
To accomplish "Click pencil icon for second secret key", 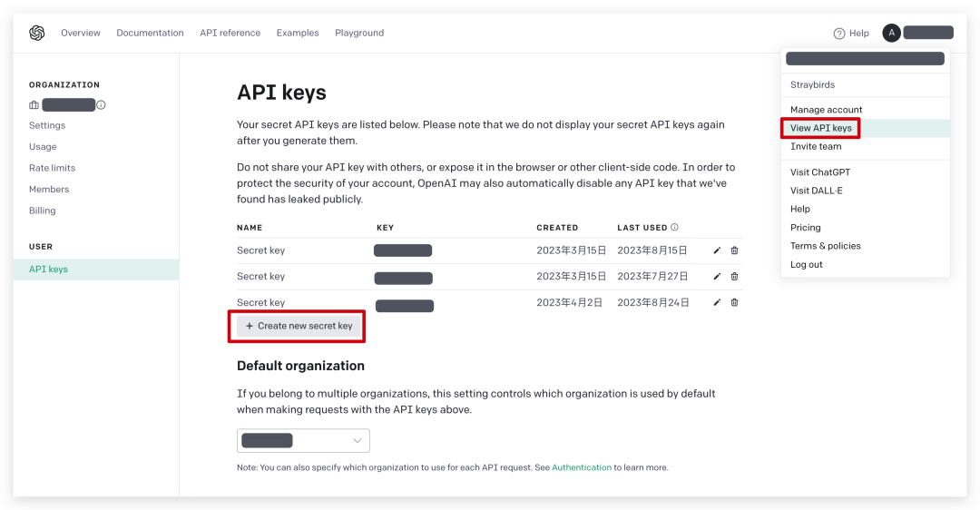I will [717, 277].
